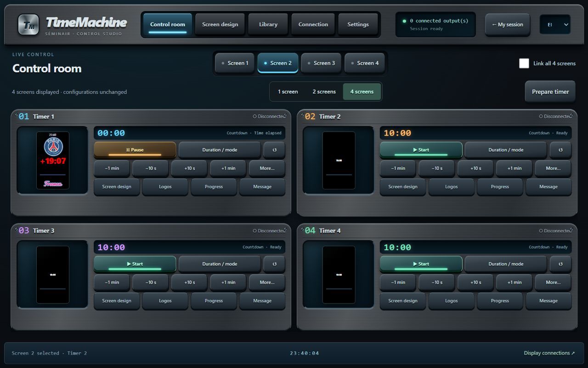Viewport: 588px width, 368px height.
Task: Open Display connections link
Action: point(549,353)
